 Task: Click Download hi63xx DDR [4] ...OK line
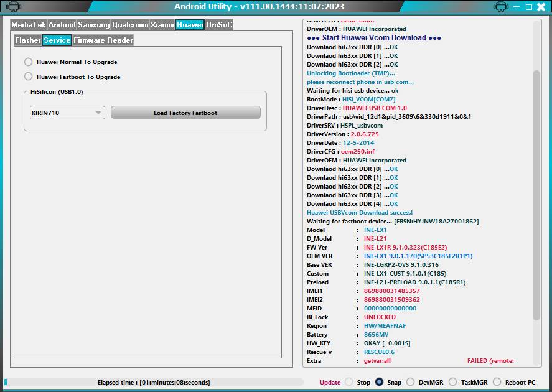pyautogui.click(x=352, y=203)
